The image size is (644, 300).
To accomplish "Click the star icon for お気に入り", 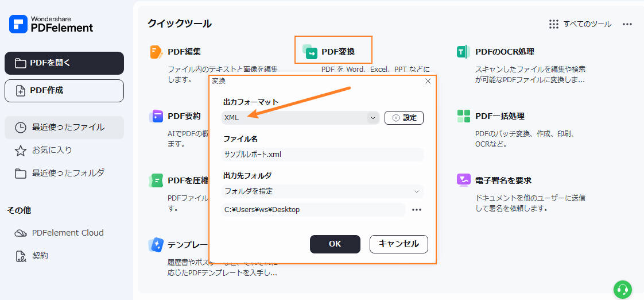I will tap(20, 151).
